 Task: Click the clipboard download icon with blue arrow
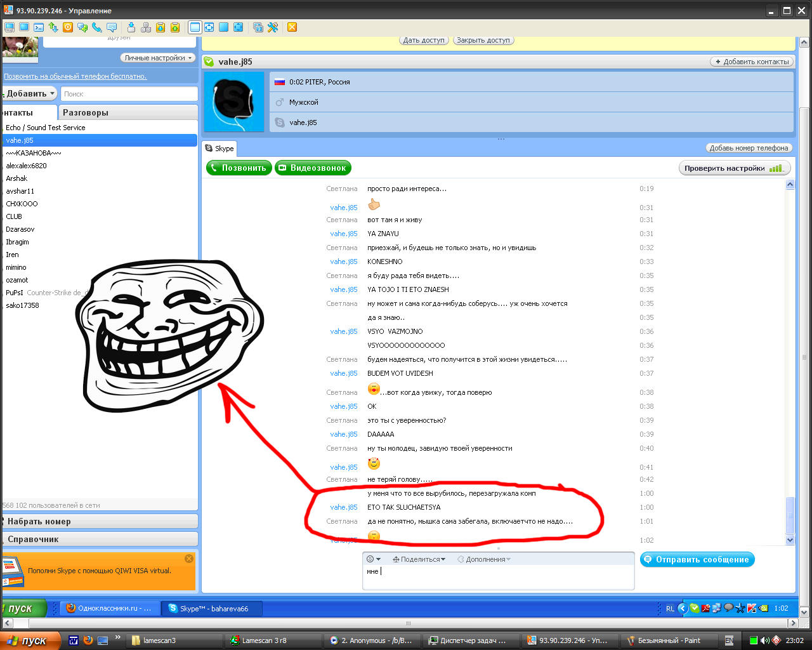coord(160,27)
